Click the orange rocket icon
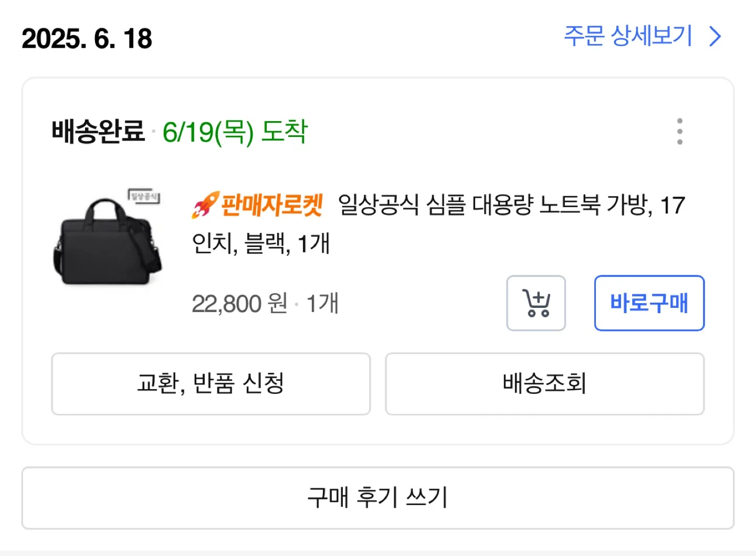 click(205, 205)
